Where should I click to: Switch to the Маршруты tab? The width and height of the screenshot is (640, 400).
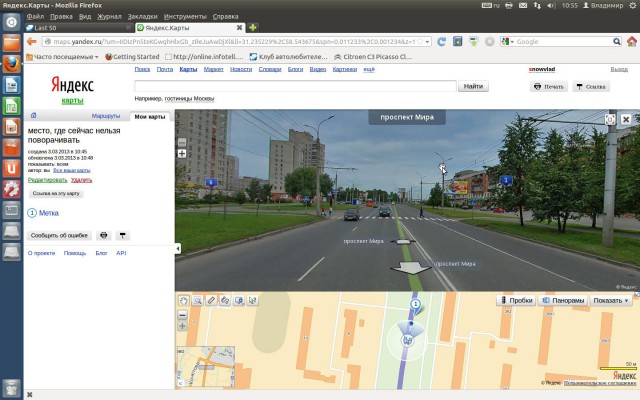pos(106,116)
